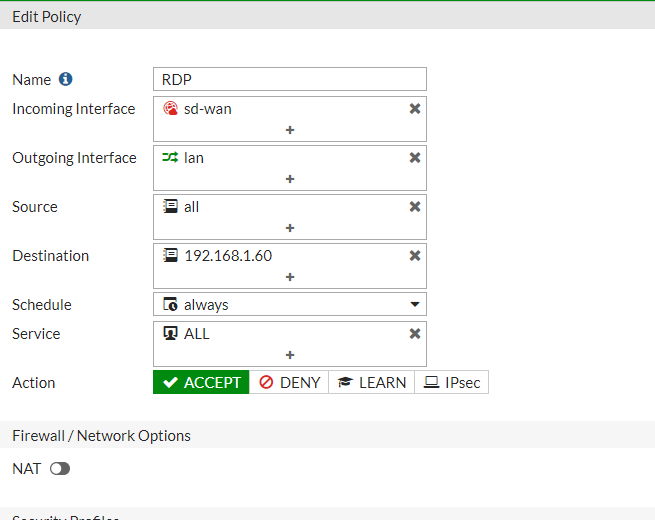Select the sd-wan entry text
The width and height of the screenshot is (655, 520).
point(208,109)
